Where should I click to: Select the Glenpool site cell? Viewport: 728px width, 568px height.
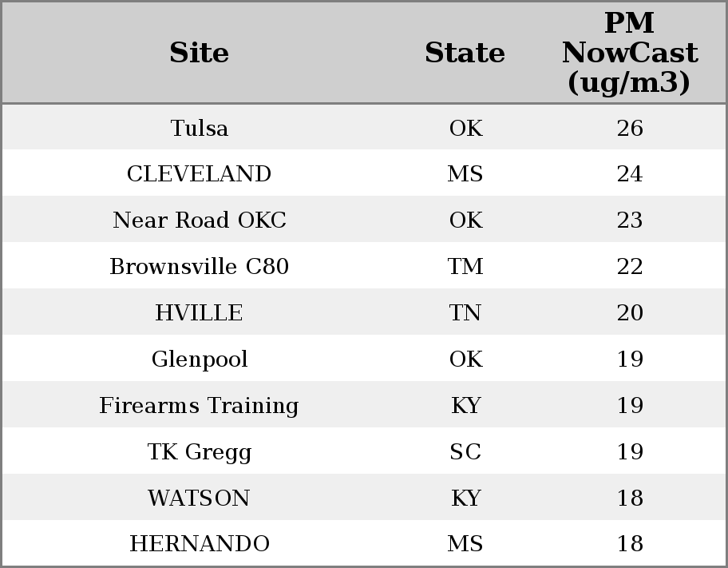200,359
